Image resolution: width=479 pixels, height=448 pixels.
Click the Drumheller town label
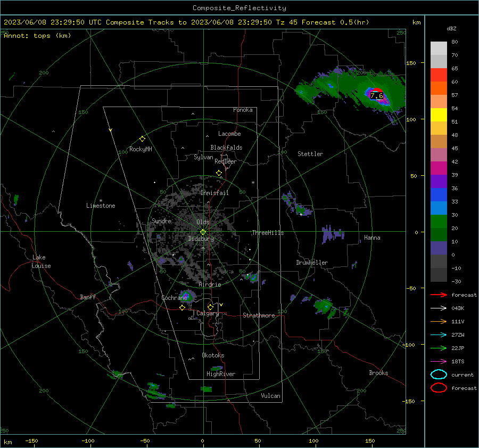point(311,263)
